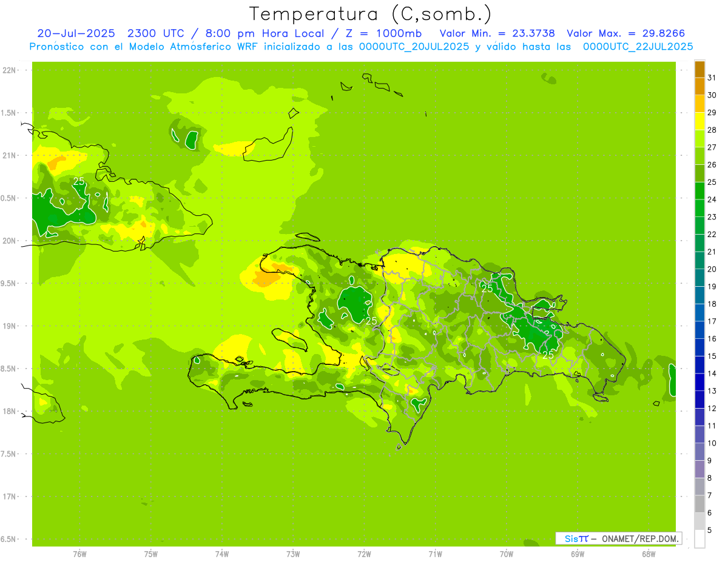The height and width of the screenshot is (562, 728).
Task: Click the 73W longitude axis label
Action: click(x=293, y=554)
